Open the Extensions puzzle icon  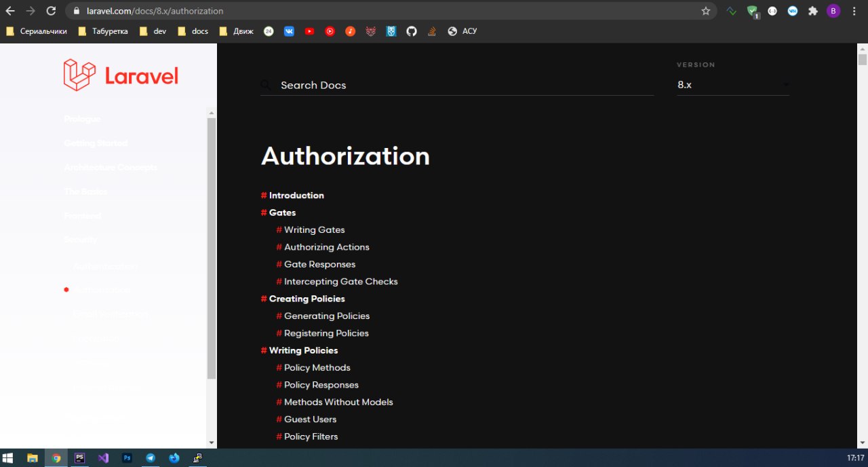point(813,11)
